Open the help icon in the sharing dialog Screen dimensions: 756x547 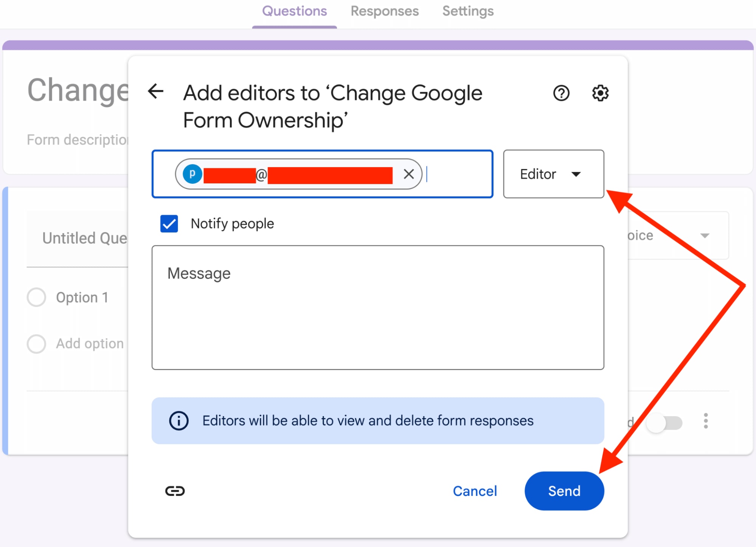[561, 93]
